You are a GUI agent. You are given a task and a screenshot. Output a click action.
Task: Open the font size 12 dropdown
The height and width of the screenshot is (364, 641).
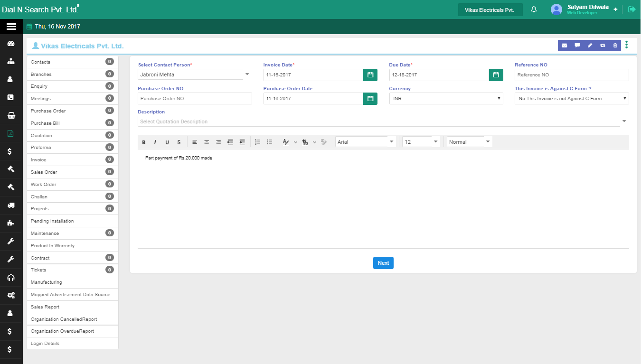point(421,142)
